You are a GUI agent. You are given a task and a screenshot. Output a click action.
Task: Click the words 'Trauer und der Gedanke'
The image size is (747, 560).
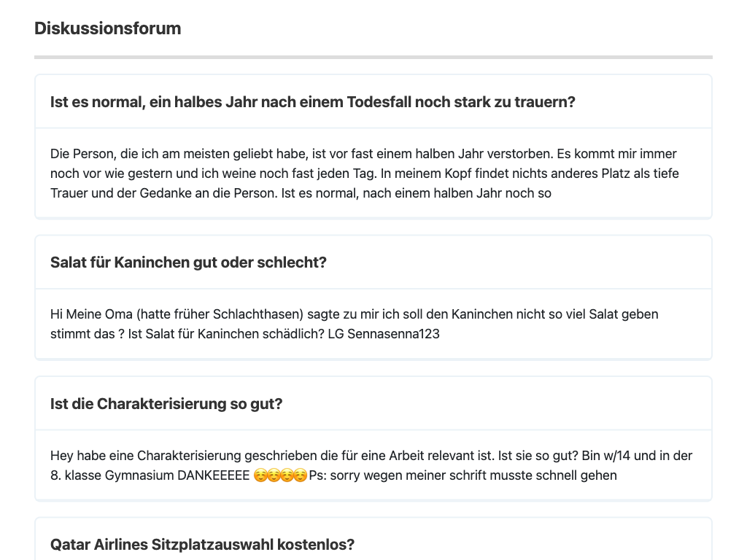click(x=119, y=193)
